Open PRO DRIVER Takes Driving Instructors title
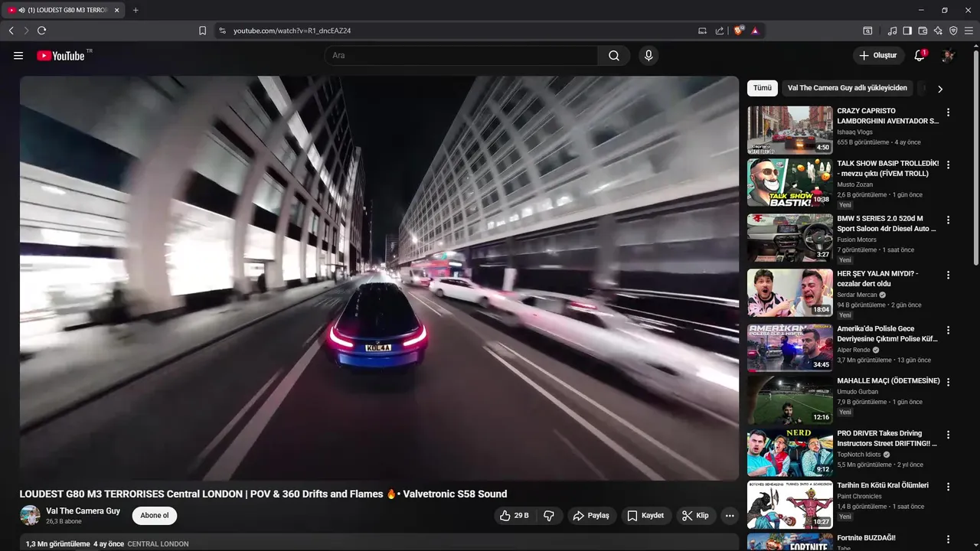The width and height of the screenshot is (980, 551). [887, 439]
